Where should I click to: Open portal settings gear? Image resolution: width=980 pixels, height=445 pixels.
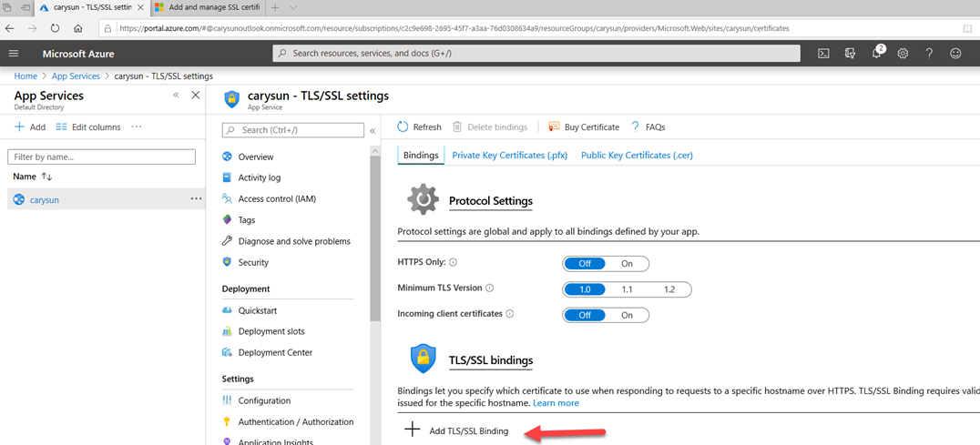pos(903,54)
